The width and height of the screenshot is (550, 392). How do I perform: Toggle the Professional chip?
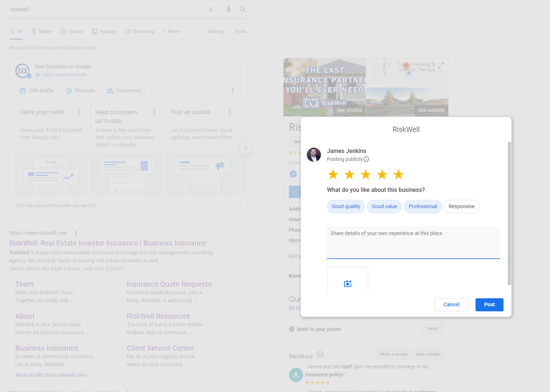(x=423, y=206)
